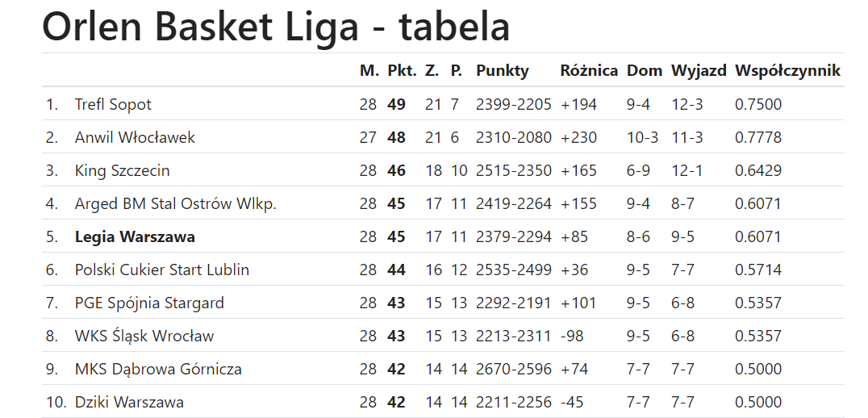Click the Pkt. column header
The image size is (868, 418).
(402, 70)
